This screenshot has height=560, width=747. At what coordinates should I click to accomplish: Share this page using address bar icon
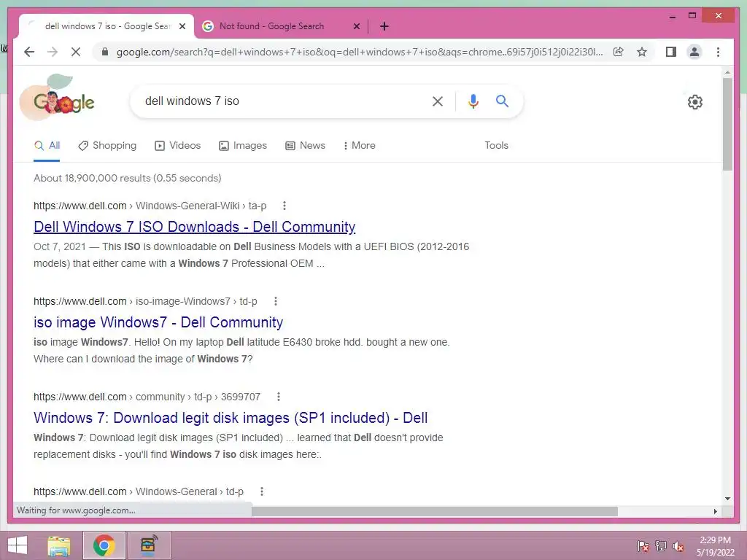pos(619,52)
